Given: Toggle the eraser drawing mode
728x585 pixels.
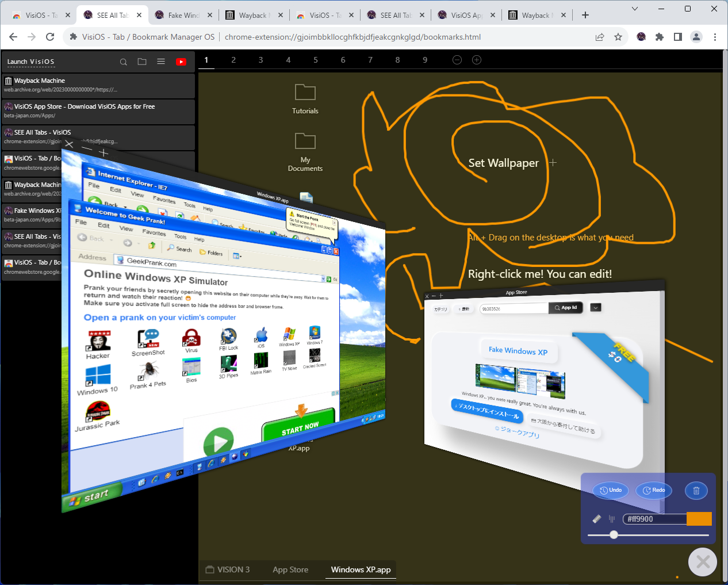Looking at the screenshot, I should [x=596, y=518].
